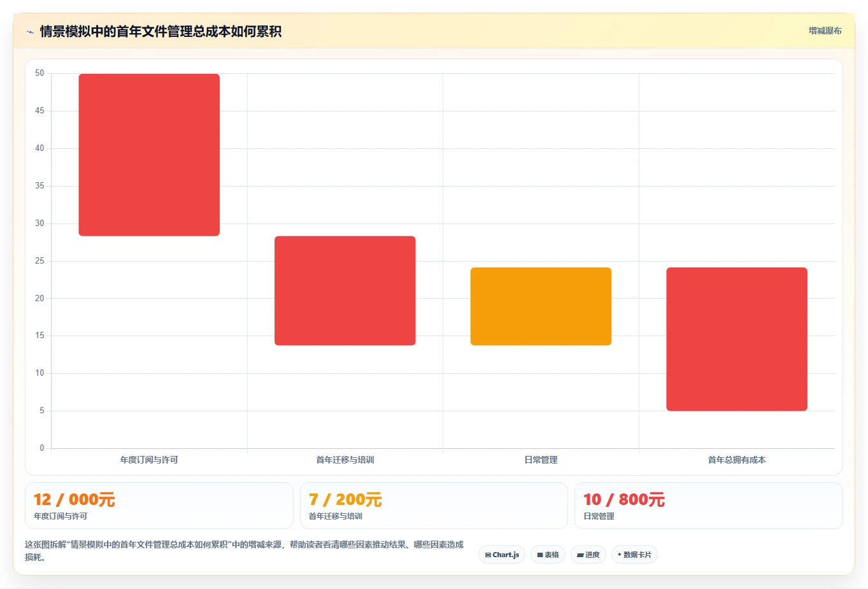Click the y-axis value 50
Viewport: 868px width, 589px height.
(x=39, y=73)
